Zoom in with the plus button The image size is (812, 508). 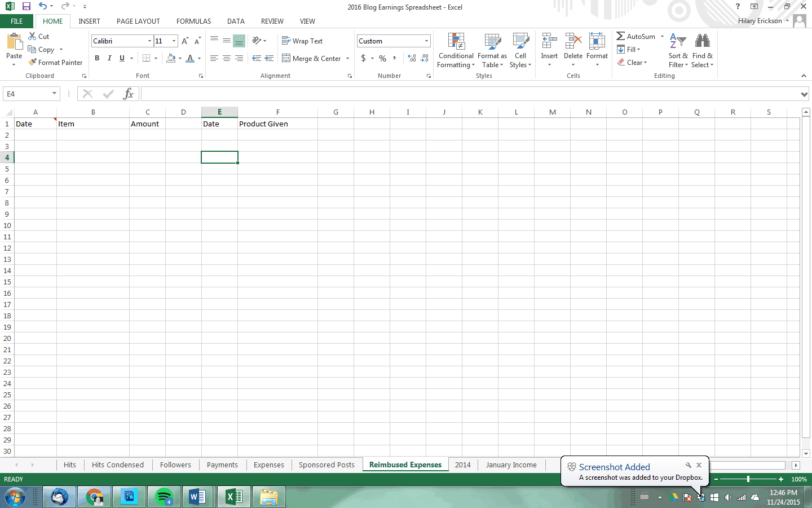tap(781, 479)
